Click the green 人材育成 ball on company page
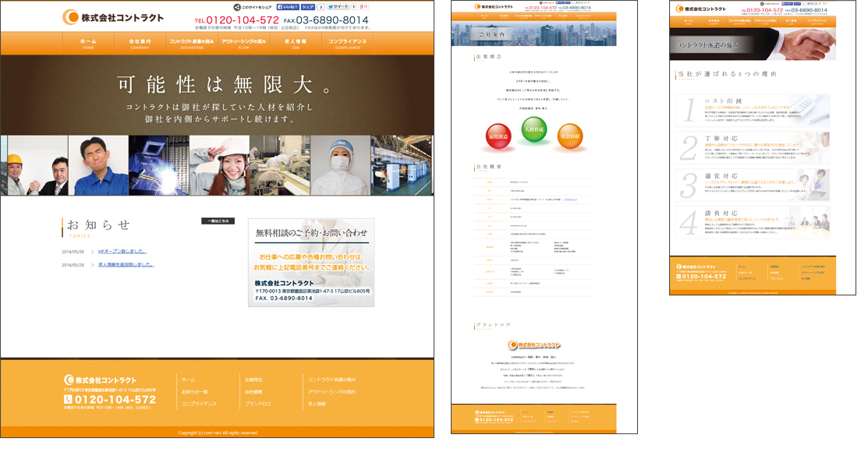The height and width of the screenshot is (449, 868). coord(533,129)
